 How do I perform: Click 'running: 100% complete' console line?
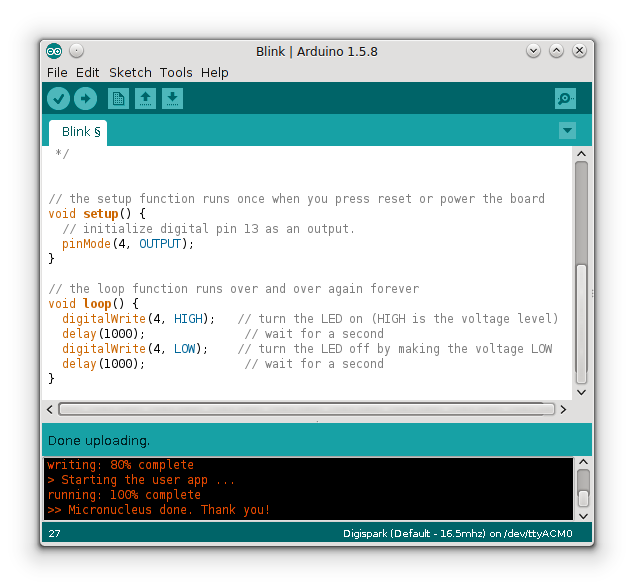[124, 495]
